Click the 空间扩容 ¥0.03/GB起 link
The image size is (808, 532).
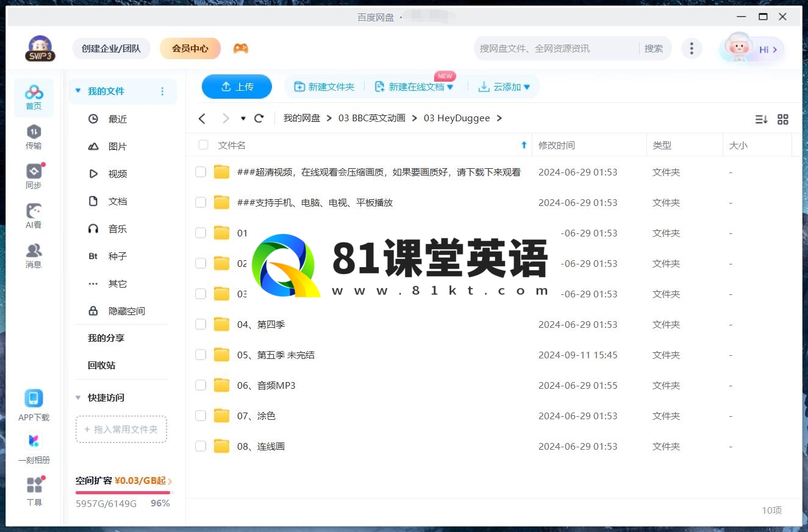click(x=124, y=481)
